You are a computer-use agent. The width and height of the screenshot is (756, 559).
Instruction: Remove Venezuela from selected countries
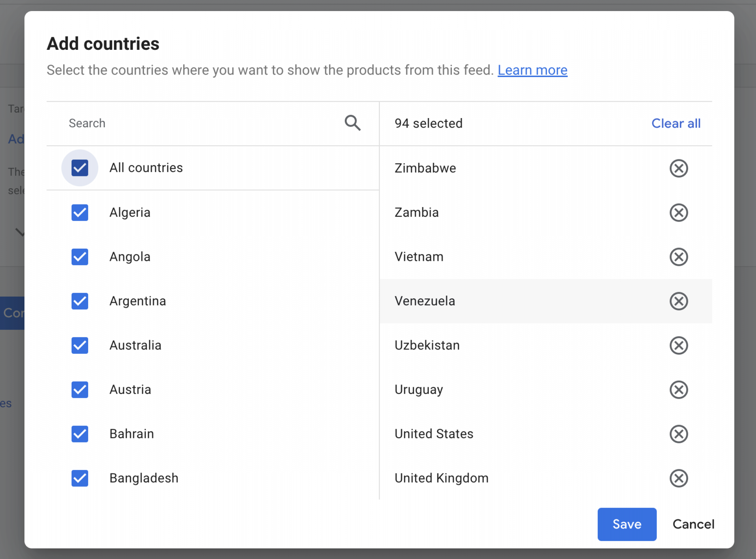click(678, 301)
